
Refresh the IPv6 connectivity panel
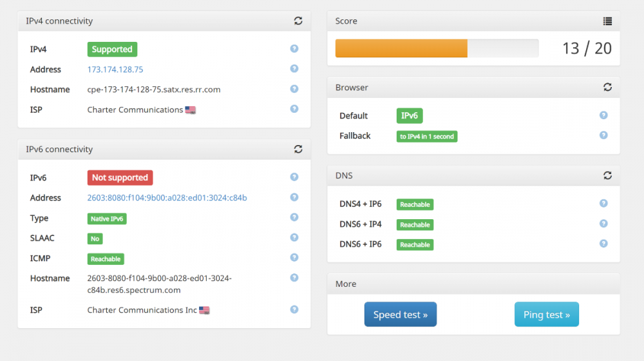[x=298, y=149]
